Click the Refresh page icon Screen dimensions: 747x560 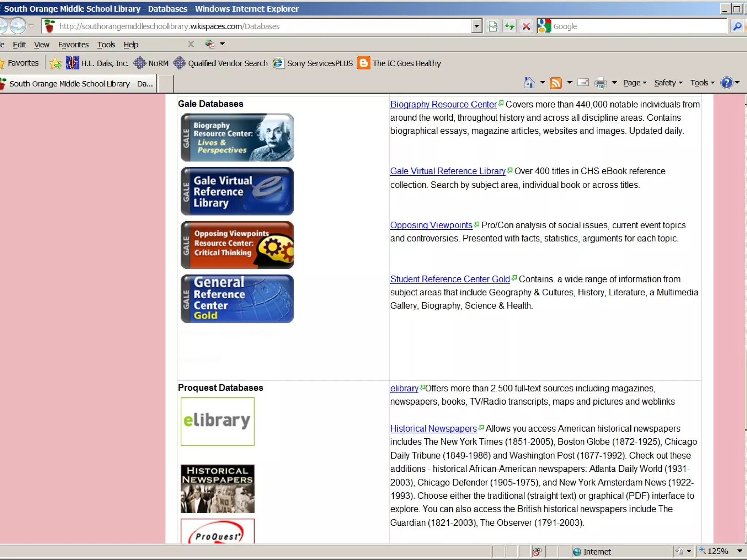coord(509,26)
